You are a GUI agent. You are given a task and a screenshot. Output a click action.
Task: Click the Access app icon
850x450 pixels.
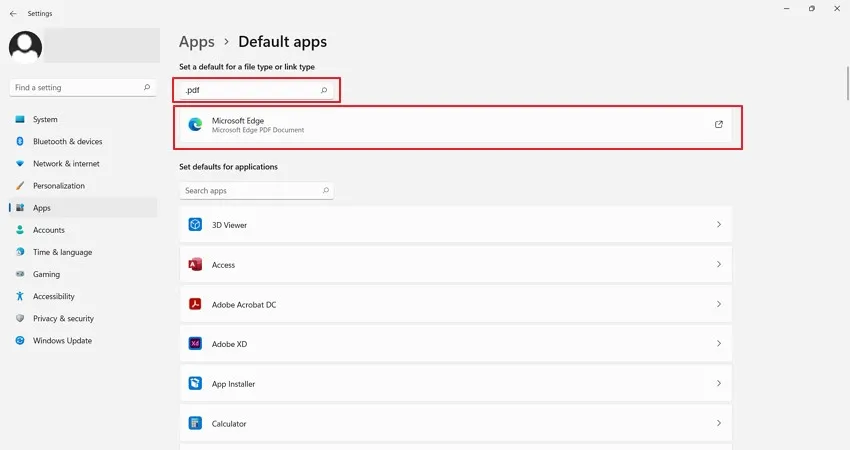[x=196, y=265]
